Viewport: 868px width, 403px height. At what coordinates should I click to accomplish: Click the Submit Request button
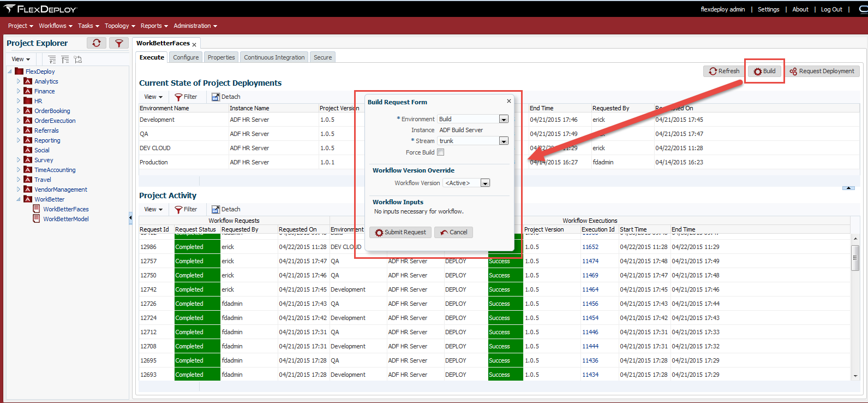pyautogui.click(x=400, y=232)
